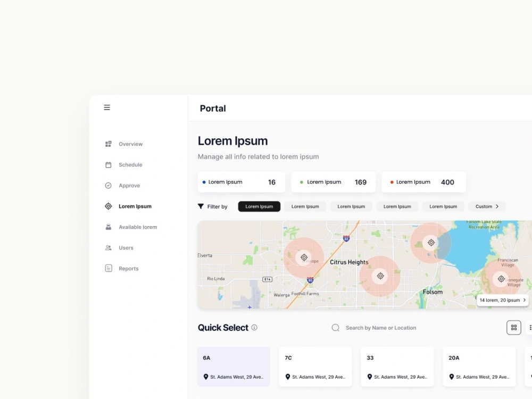Open the Schedule menu item
532x399 pixels.
pos(130,165)
